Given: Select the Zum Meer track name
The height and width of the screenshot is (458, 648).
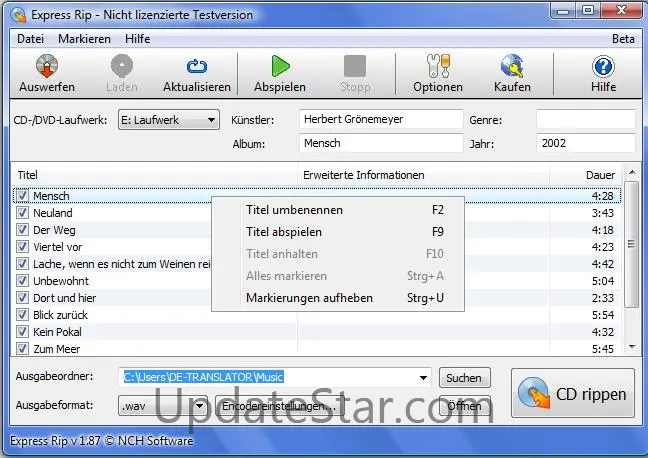Looking at the screenshot, I should [57, 349].
